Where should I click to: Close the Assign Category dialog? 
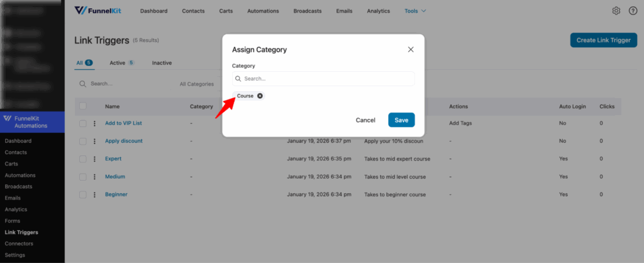tap(410, 49)
